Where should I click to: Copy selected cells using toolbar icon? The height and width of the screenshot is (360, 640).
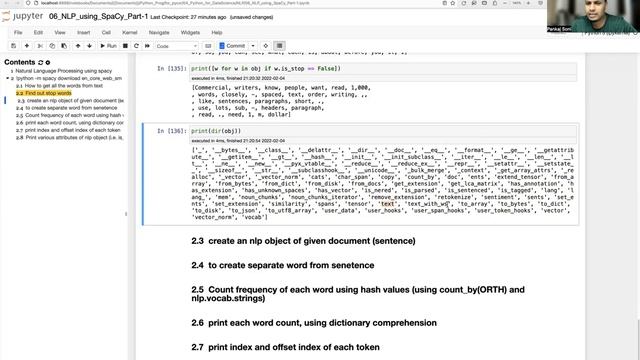tap(52, 46)
